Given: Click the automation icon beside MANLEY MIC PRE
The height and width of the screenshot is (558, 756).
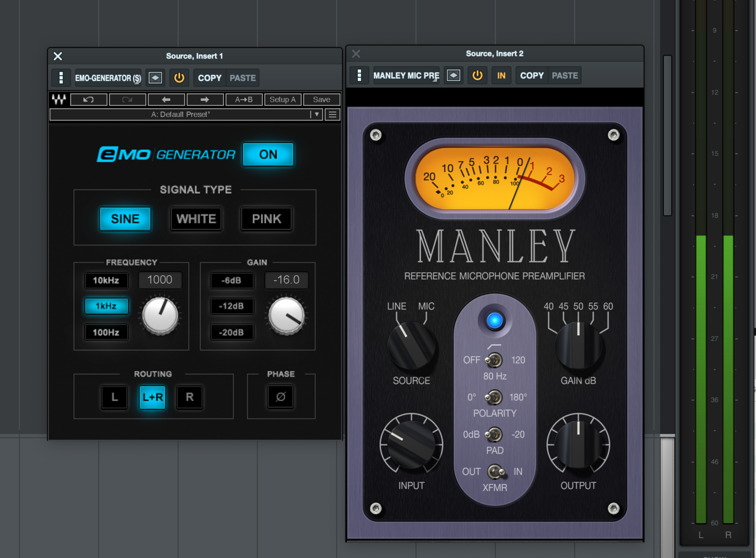Looking at the screenshot, I should coord(454,76).
